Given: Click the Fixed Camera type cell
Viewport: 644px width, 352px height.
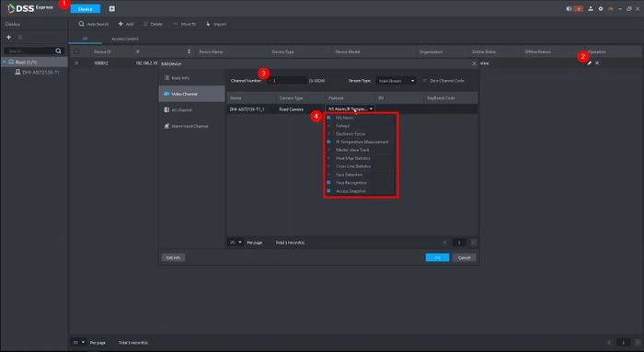Looking at the screenshot, I should click(292, 109).
